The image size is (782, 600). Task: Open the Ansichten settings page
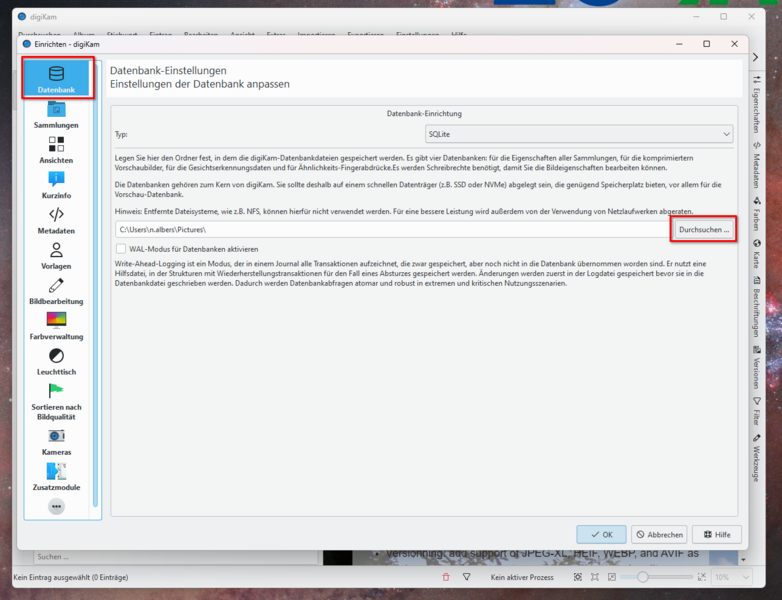56,150
